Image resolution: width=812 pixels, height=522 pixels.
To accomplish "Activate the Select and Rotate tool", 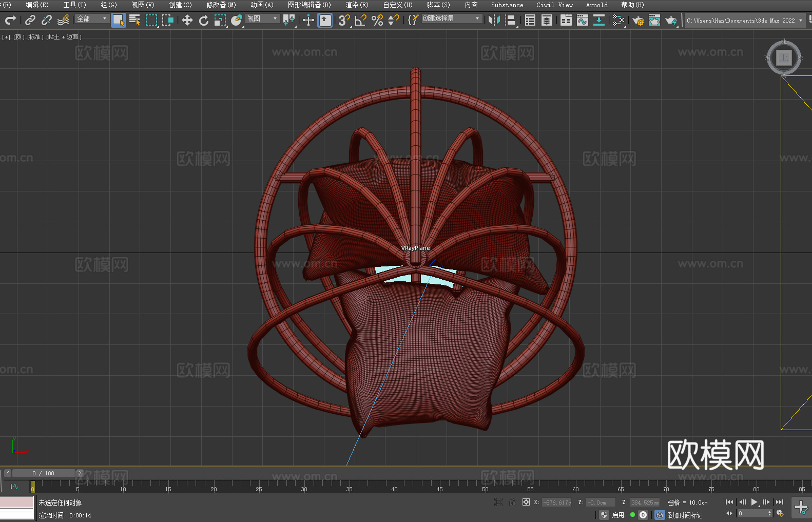I will point(204,20).
